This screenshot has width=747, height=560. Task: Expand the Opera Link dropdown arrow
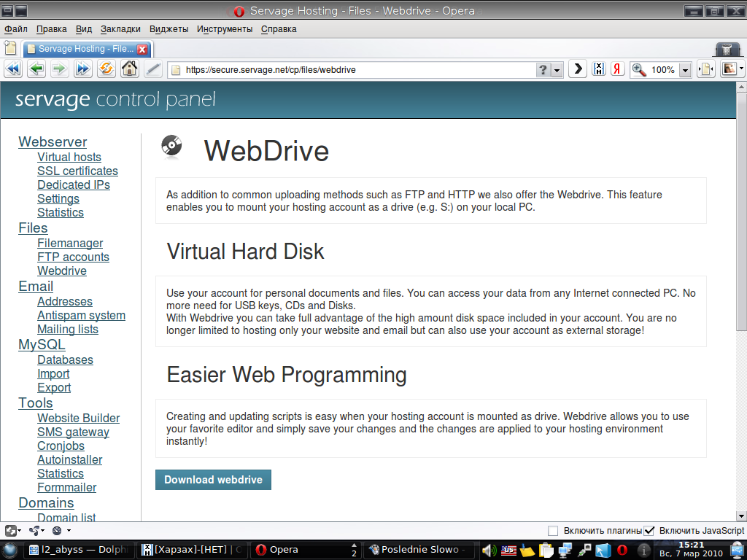(x=42, y=531)
